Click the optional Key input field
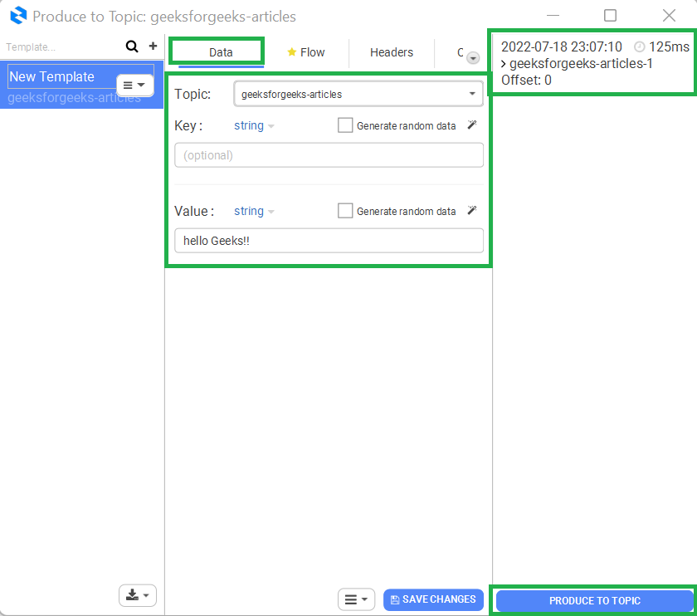 coord(329,155)
